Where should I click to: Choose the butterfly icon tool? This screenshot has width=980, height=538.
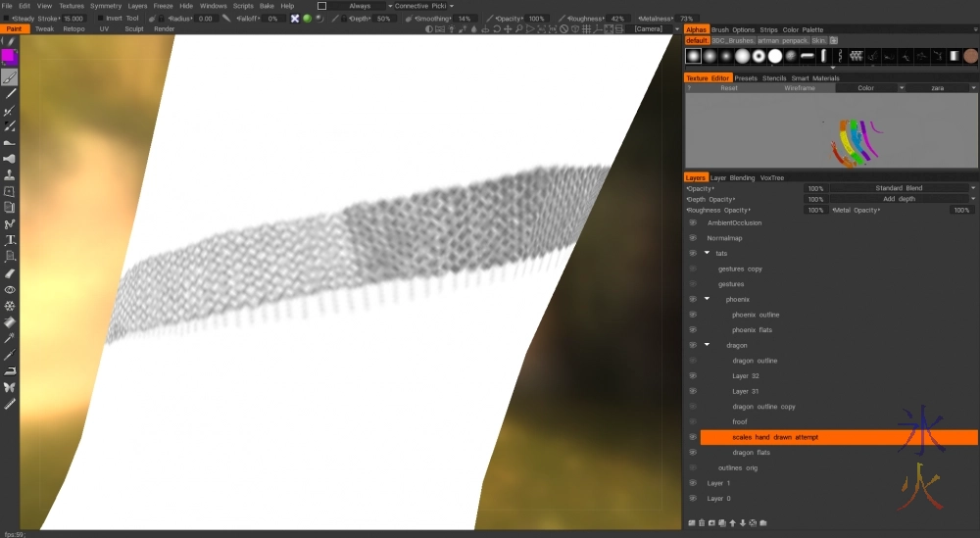tap(10, 387)
